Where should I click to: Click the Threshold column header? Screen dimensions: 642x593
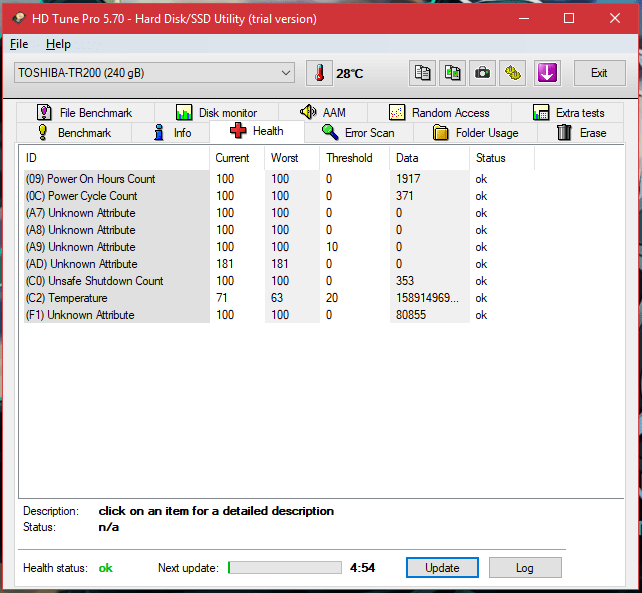click(355, 158)
